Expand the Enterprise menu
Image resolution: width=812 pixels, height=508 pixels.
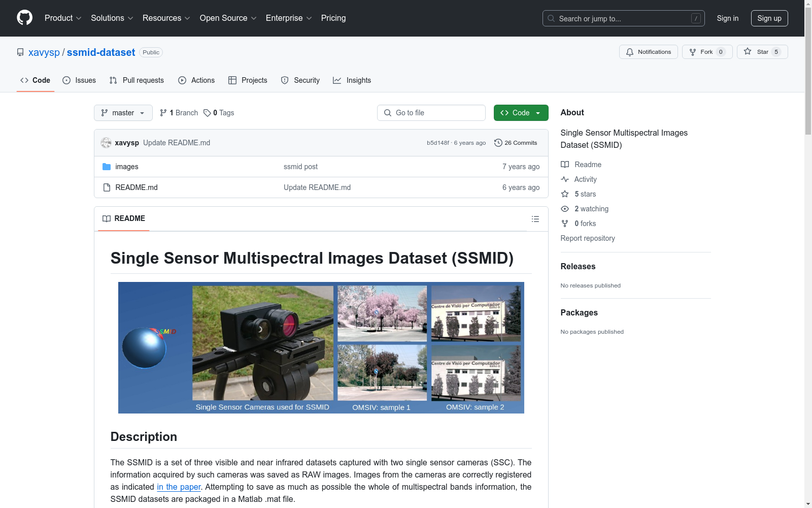[289, 18]
